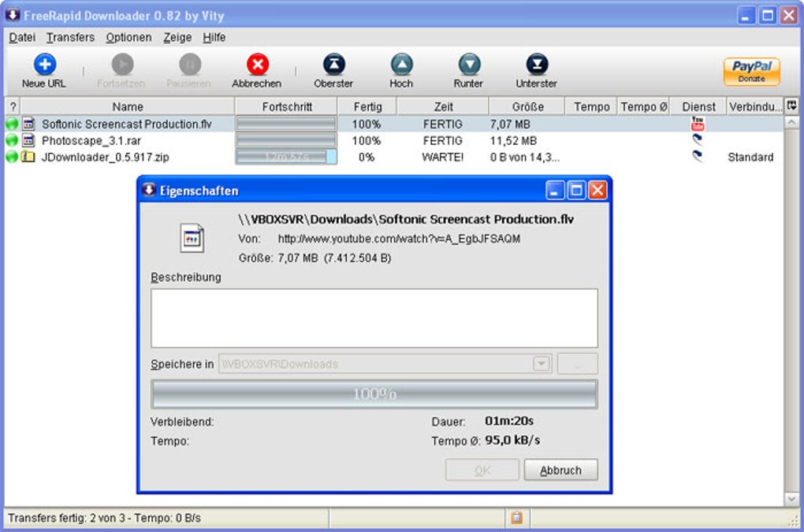804x532 pixels.
Task: Click the file icon in Eigenschaften dialog
Action: point(192,238)
